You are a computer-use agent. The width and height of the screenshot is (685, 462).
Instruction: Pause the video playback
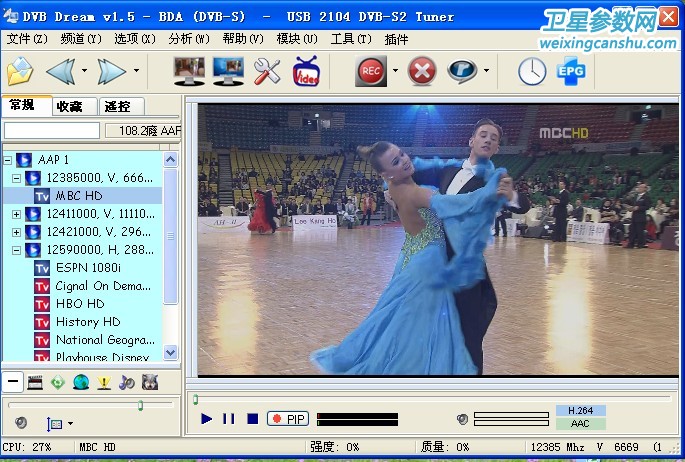[x=229, y=419]
